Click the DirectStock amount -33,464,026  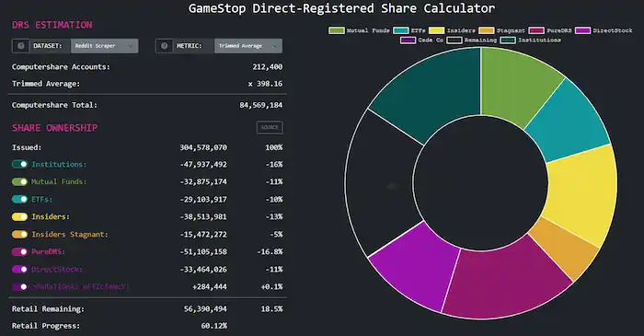coord(203,270)
